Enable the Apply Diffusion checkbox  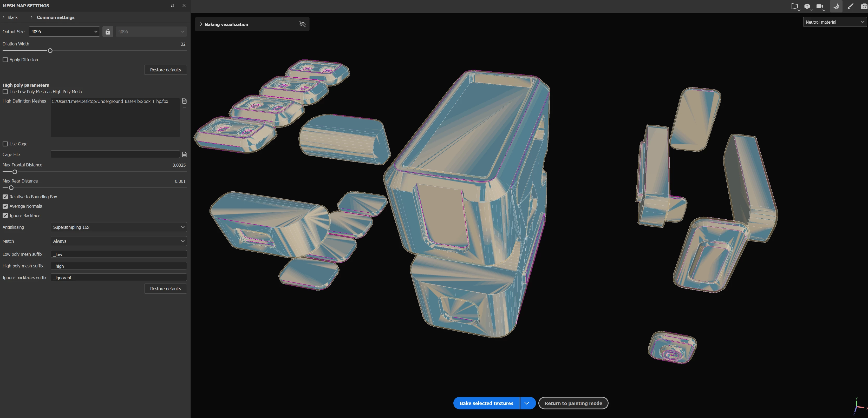pyautogui.click(x=5, y=60)
